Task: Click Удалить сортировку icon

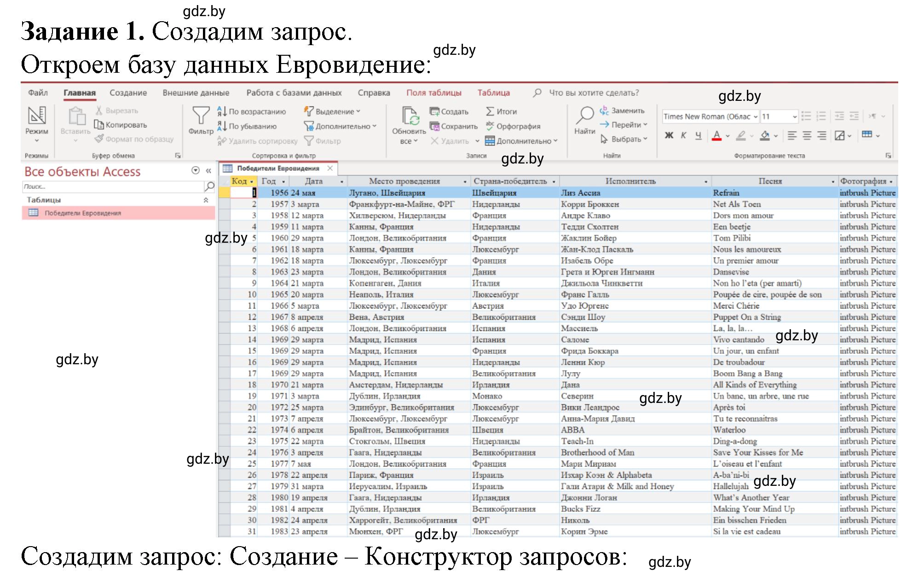Action: (222, 141)
